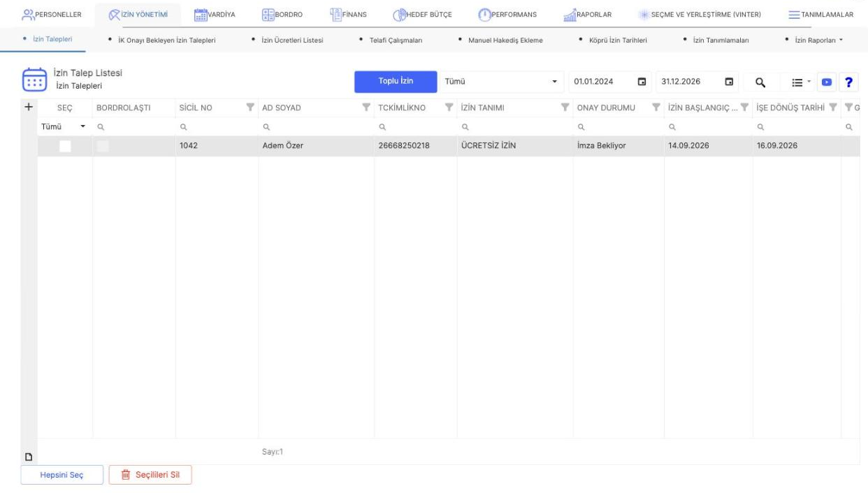Viewport: 868px width, 493px height.
Task: Play the tutorial video icon
Action: [827, 82]
